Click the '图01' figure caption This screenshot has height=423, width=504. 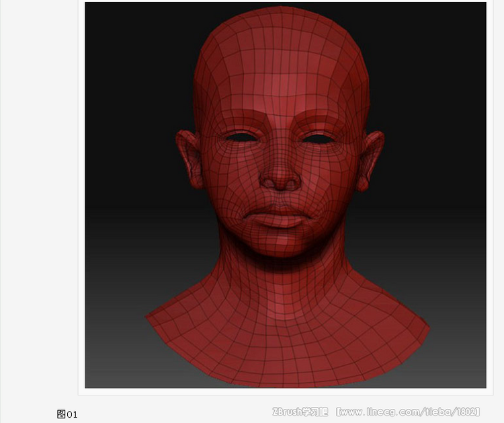coord(67,414)
